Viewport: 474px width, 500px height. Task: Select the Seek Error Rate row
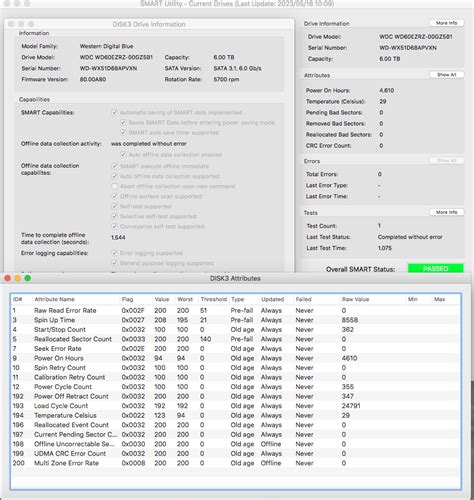236,349
